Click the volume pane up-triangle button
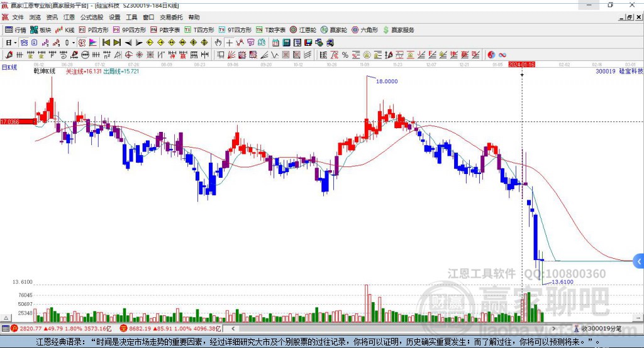This screenshot has width=644, height=348. (x=6, y=318)
